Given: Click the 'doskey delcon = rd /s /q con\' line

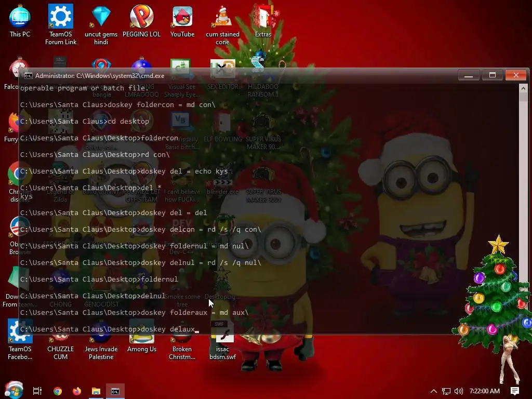Looking at the screenshot, I should pos(141,229).
